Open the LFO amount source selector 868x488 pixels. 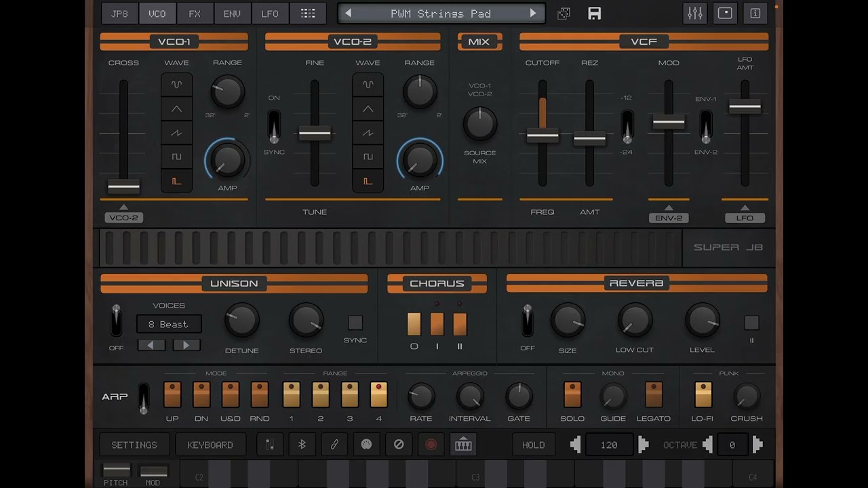click(745, 218)
